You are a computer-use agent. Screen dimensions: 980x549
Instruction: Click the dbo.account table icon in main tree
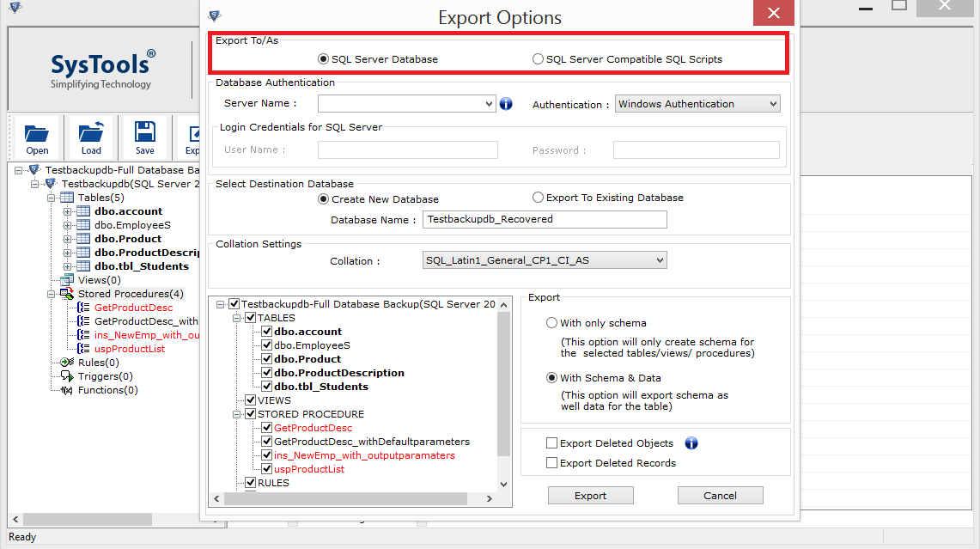click(83, 211)
